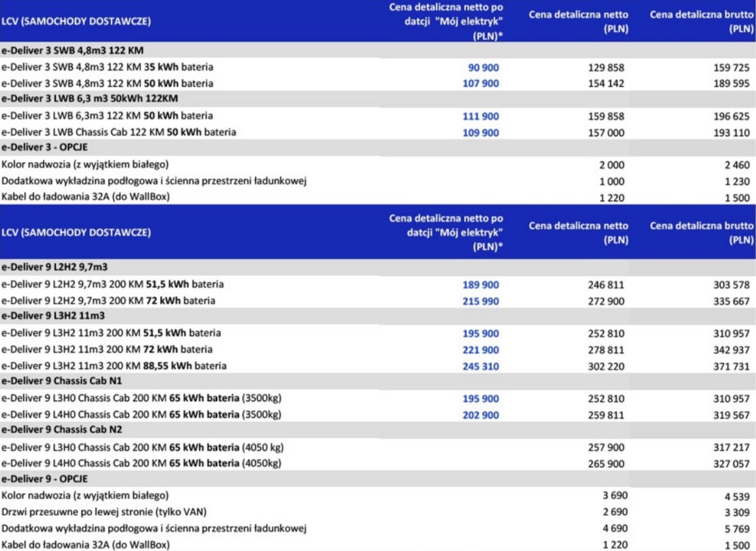Select the "e-Deliver 9 L2H2 9,7m3" section header
Viewport: 756px width, 551px height.
(x=55, y=267)
